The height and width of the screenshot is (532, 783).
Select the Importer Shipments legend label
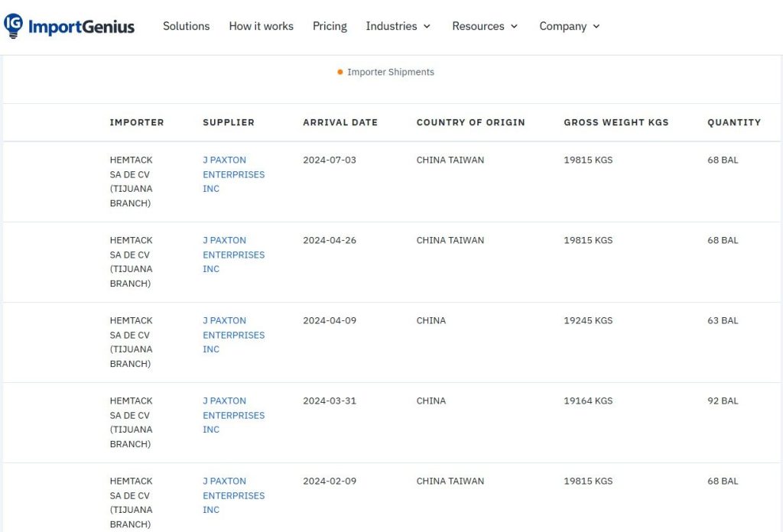tap(391, 72)
